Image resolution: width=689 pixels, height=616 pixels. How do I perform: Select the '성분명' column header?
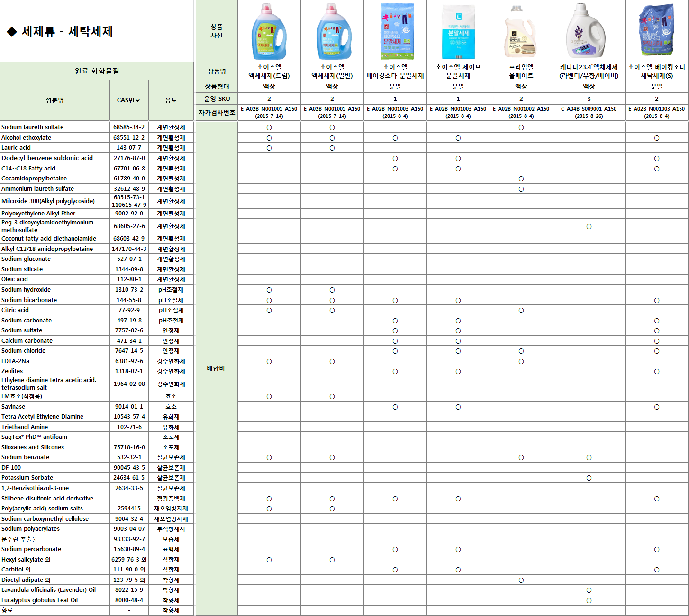[x=55, y=100]
